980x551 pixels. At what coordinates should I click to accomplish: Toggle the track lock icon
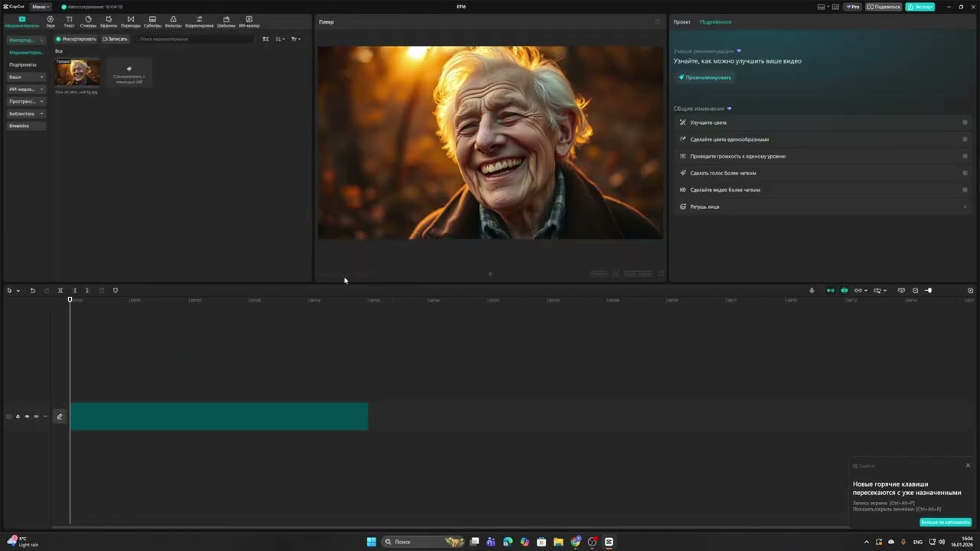tap(18, 416)
